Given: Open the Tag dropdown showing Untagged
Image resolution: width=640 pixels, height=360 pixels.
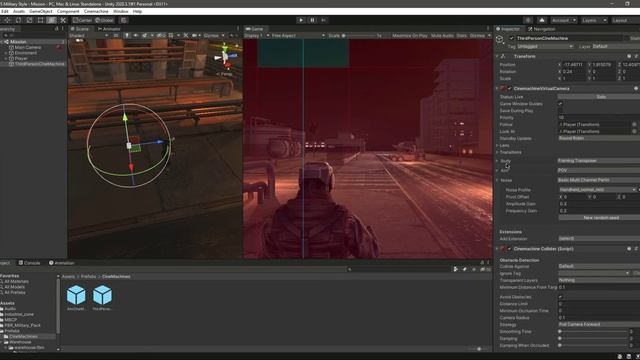Looking at the screenshot, I should coord(545,47).
